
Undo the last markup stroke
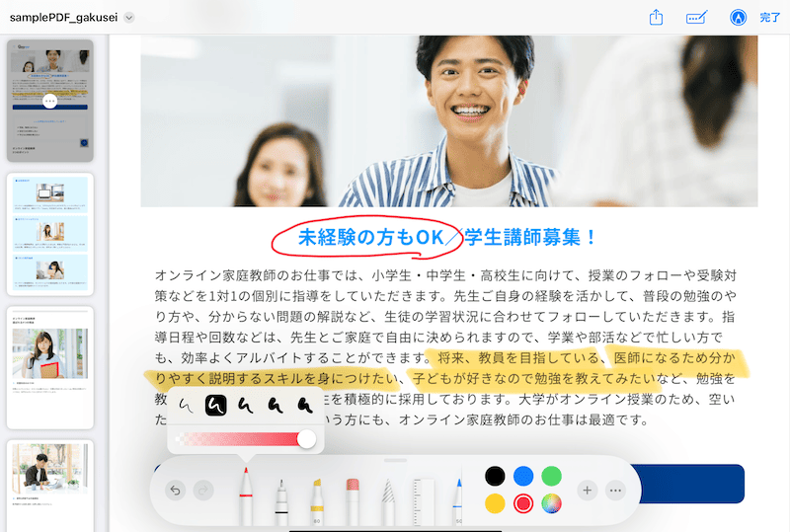176,491
